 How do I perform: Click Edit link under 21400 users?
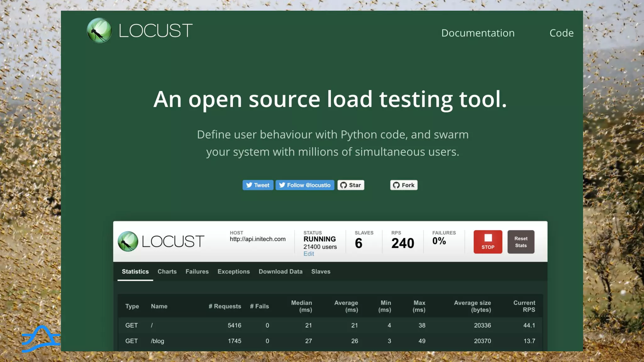(308, 254)
